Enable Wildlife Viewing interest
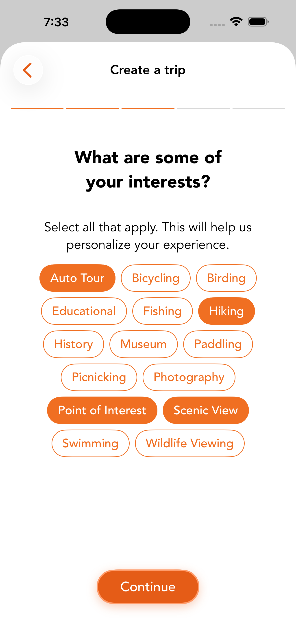Image resolution: width=296 pixels, height=644 pixels. pos(190,443)
